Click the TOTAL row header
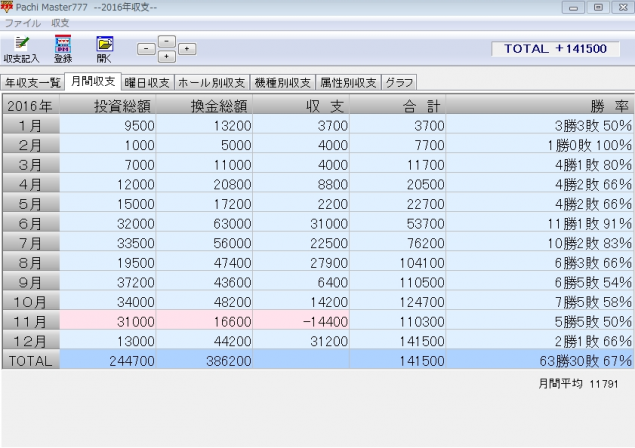 click(31, 361)
